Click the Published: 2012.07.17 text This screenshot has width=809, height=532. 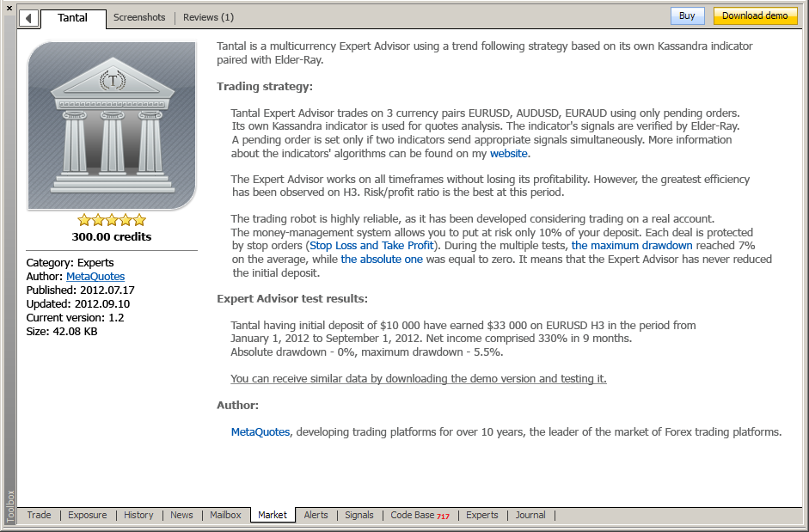(81, 290)
